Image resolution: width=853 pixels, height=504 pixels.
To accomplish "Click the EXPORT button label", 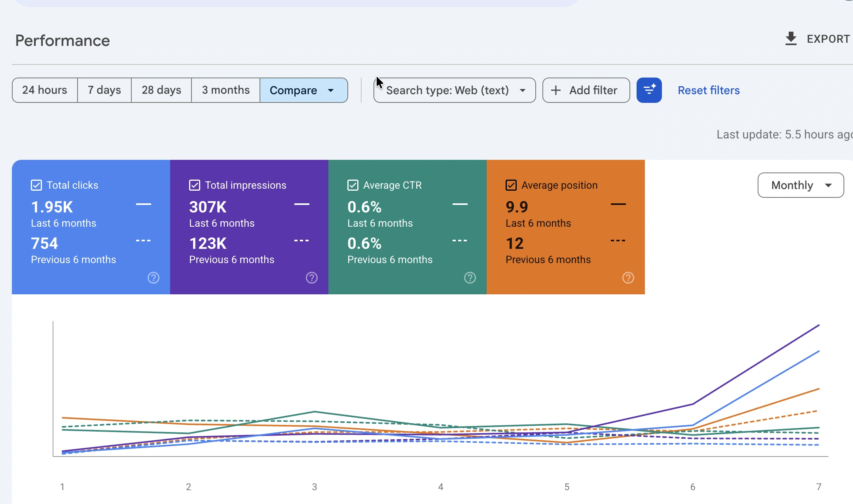I will (828, 39).
